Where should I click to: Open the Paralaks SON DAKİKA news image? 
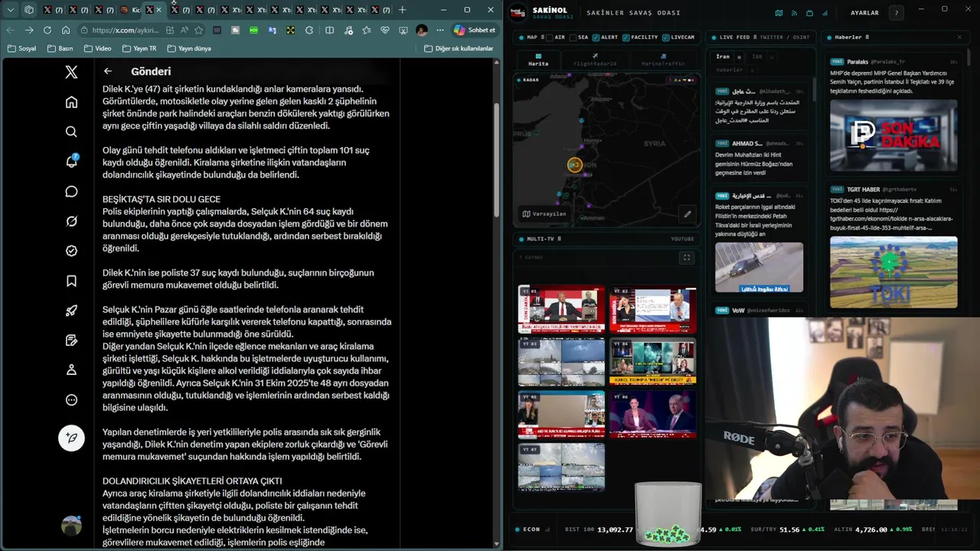tap(893, 135)
